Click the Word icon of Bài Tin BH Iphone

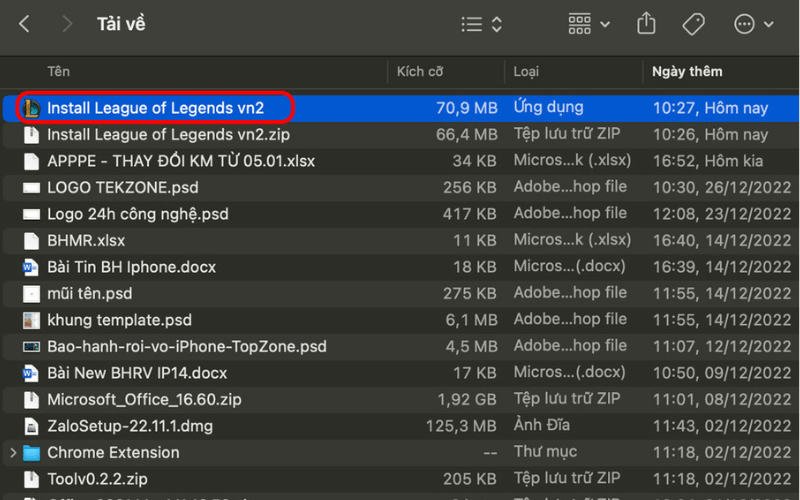coord(31,267)
